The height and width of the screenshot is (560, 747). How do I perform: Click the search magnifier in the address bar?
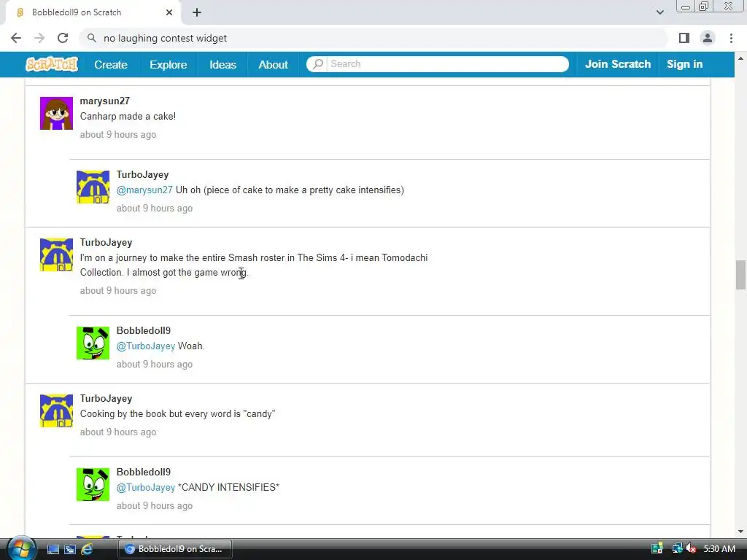click(x=91, y=38)
